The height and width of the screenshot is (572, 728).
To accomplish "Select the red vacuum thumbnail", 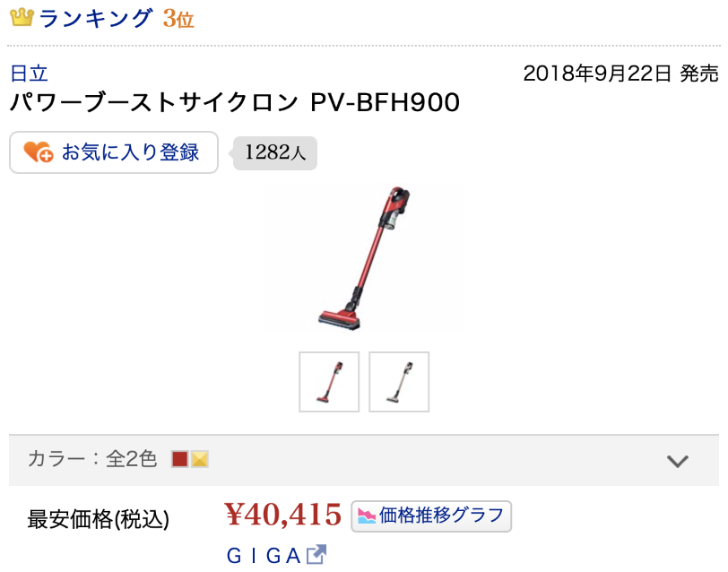I will click(329, 382).
